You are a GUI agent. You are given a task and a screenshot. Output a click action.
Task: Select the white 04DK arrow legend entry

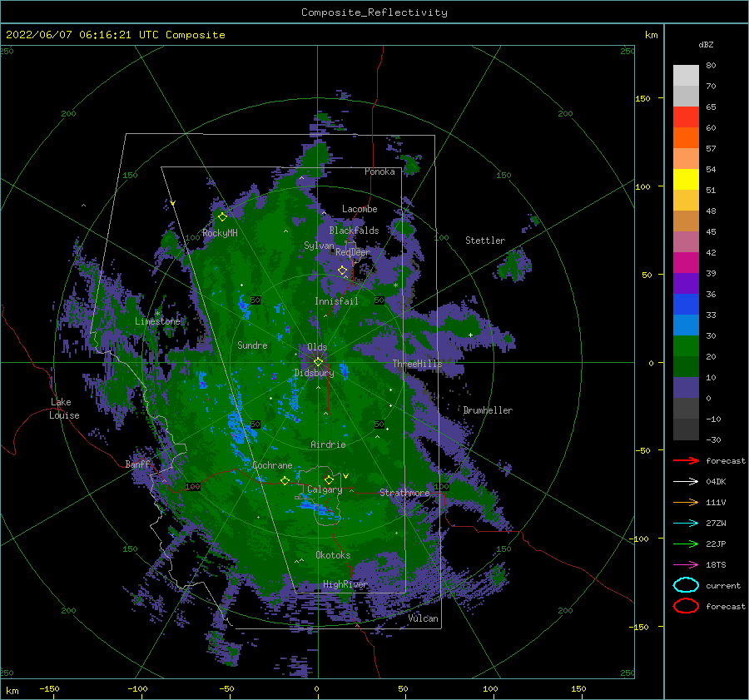pos(686,482)
